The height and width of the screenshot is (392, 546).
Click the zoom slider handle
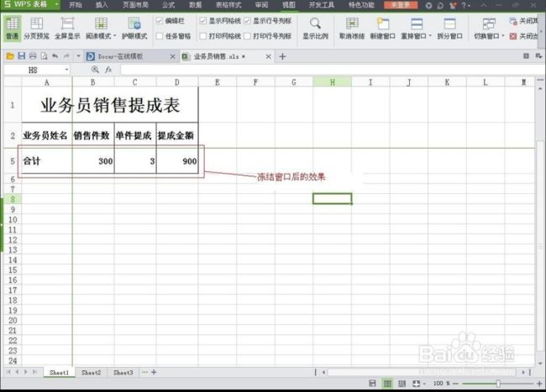click(x=498, y=384)
